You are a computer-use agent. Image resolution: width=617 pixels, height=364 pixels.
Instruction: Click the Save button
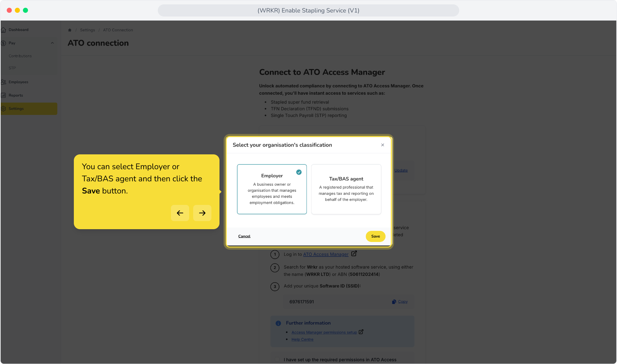pyautogui.click(x=376, y=236)
